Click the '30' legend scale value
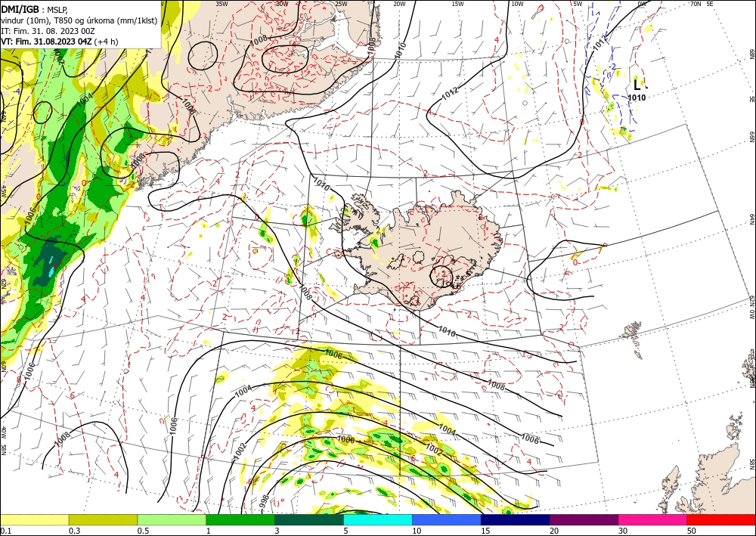 pyautogui.click(x=623, y=531)
